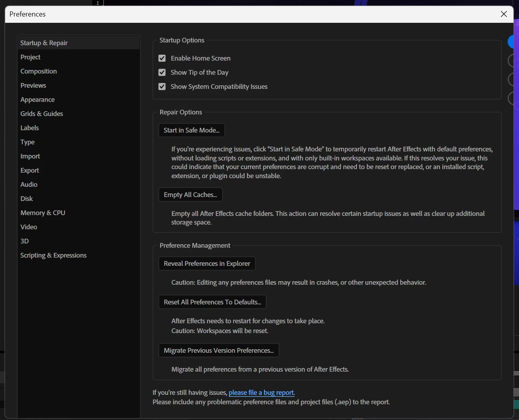This screenshot has height=420, width=519.
Task: Disable Show System Compatibility Issues
Action: [162, 87]
